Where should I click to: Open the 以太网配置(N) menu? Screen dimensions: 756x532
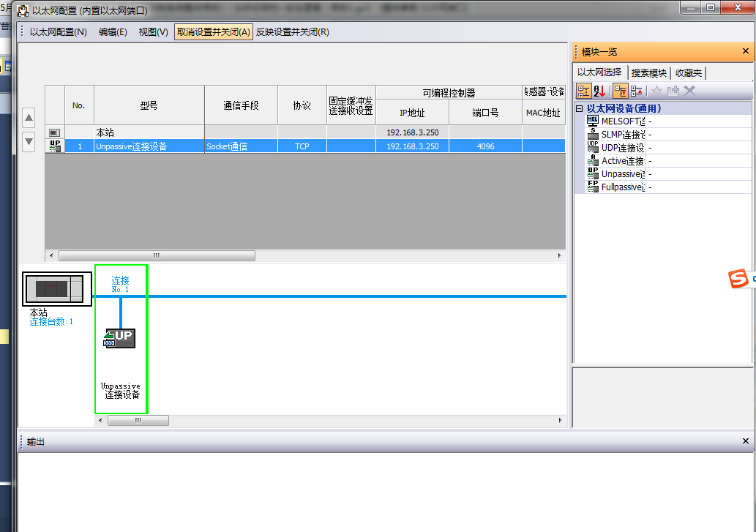58,32
